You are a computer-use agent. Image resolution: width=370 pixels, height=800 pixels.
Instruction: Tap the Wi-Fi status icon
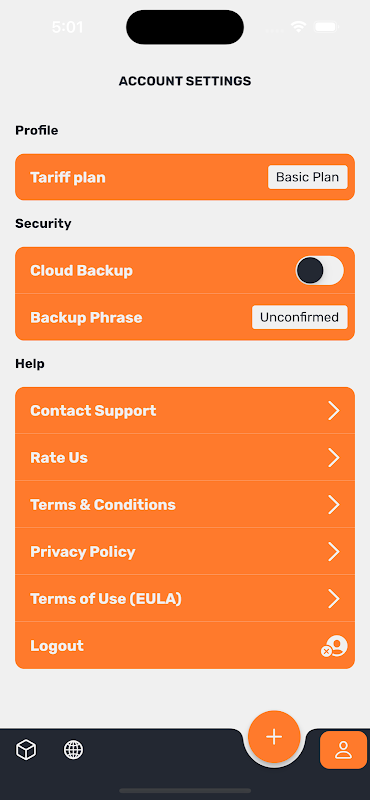[x=298, y=27]
